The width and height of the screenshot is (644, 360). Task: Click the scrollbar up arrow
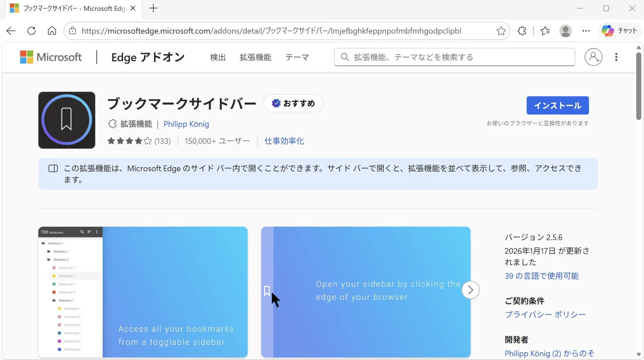[x=639, y=47]
